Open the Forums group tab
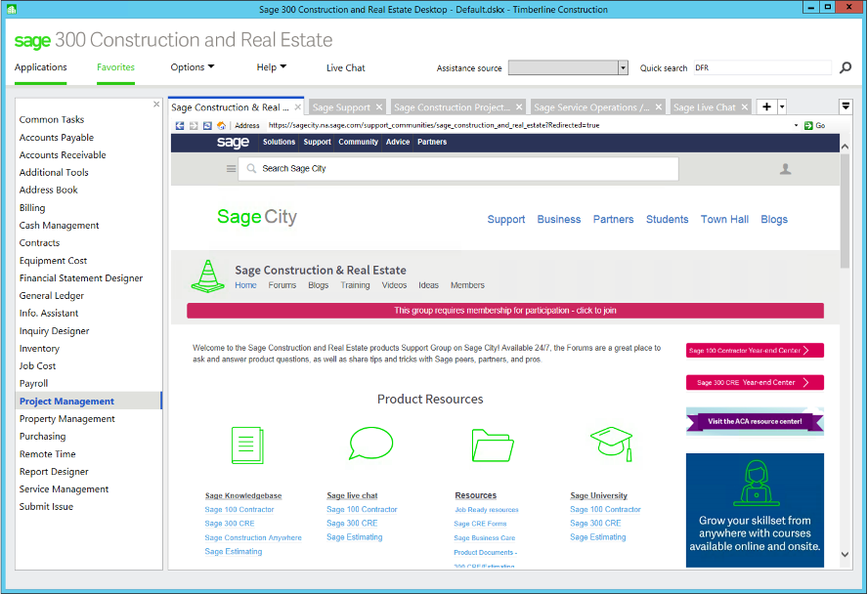The image size is (868, 594). tap(282, 285)
